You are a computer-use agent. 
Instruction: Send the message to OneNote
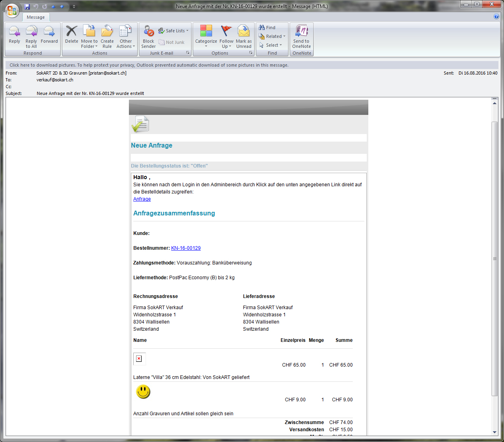301,36
